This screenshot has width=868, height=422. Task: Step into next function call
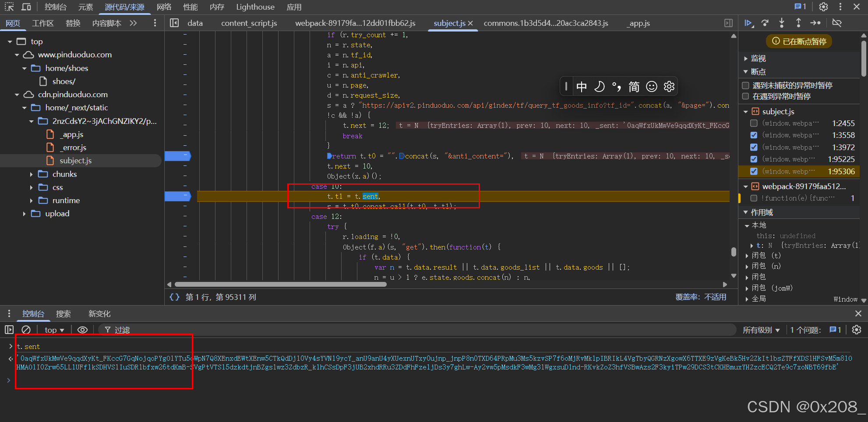[782, 23]
